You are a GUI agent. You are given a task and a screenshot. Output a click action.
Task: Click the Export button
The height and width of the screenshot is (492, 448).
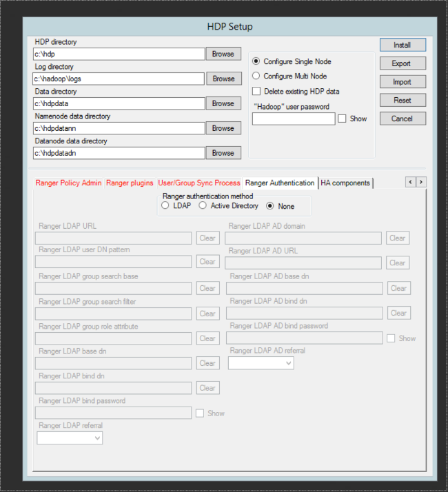click(403, 63)
